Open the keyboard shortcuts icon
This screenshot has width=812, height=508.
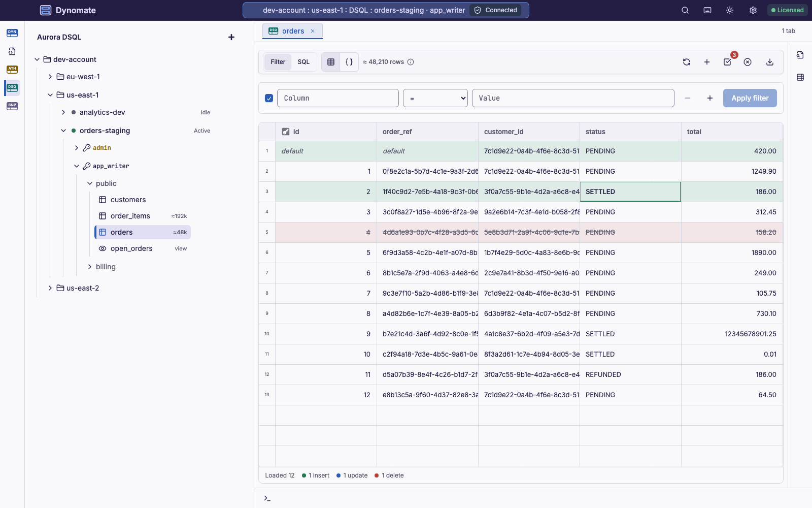tap(707, 10)
